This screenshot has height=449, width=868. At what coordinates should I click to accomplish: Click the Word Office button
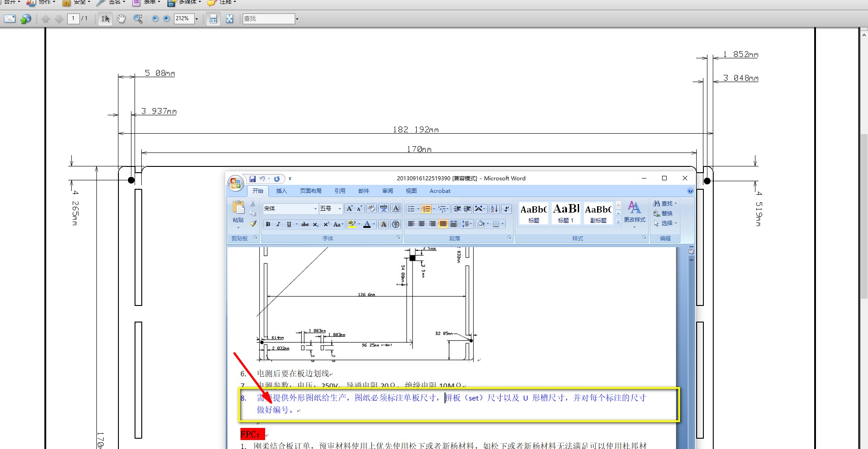click(x=235, y=183)
